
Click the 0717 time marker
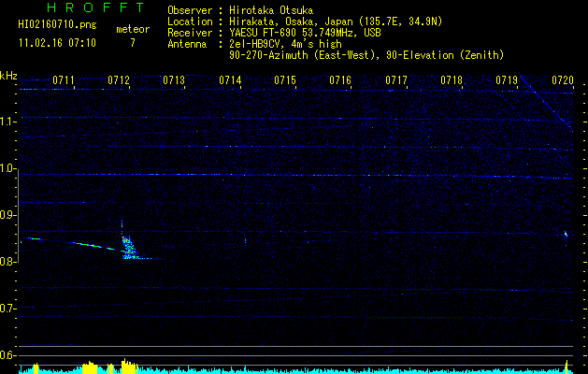click(x=396, y=80)
